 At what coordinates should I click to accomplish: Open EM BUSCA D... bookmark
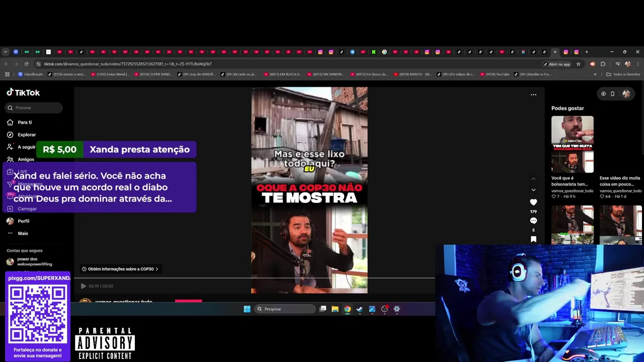point(283,74)
